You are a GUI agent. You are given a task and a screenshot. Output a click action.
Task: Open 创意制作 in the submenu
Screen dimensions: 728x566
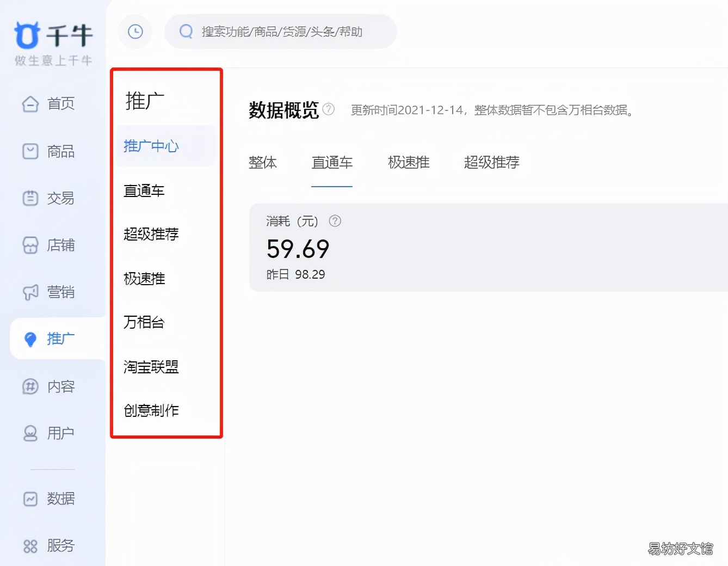(x=151, y=410)
